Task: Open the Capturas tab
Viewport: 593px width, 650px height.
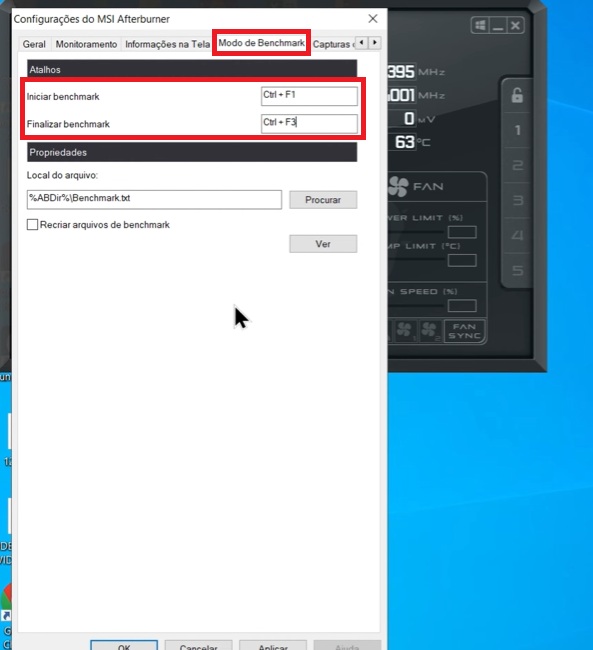Action: point(333,44)
